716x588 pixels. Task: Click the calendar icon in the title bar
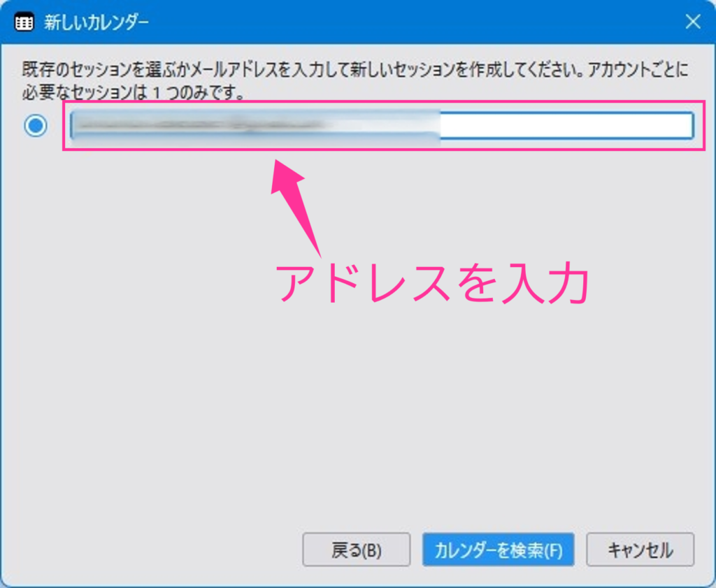click(x=24, y=22)
